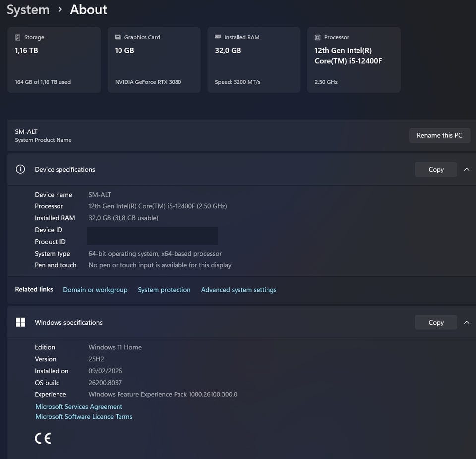Copy the Device specifications
Screen dimensions: 476x459
coord(436,170)
